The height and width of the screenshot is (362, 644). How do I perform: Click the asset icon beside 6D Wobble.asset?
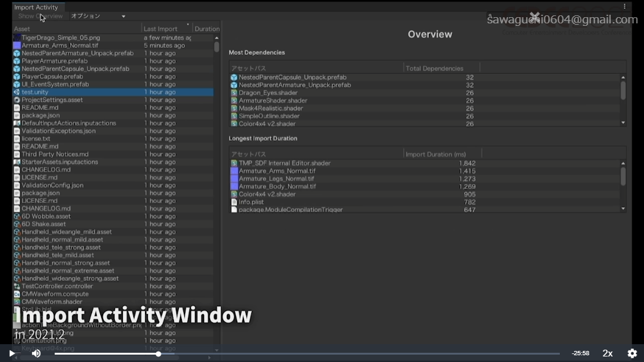15,216
